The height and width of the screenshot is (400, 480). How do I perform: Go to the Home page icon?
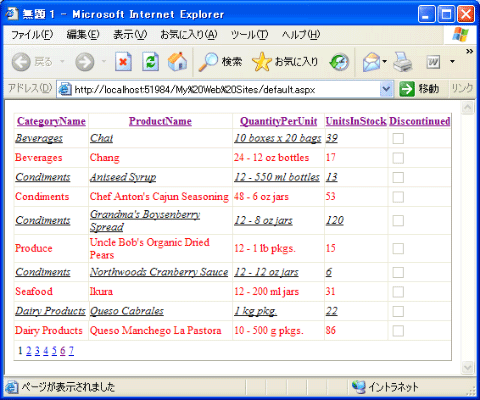(x=177, y=62)
